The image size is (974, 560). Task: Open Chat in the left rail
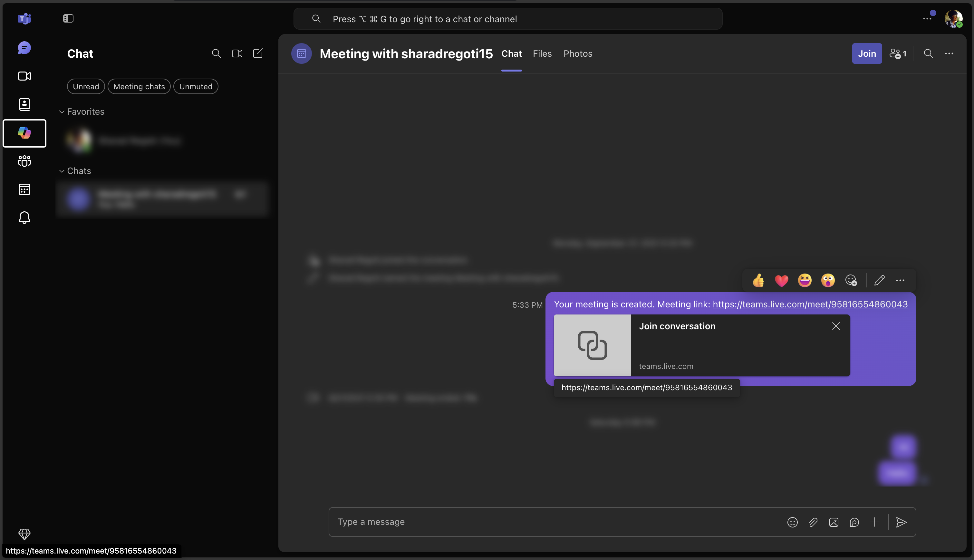click(x=24, y=48)
